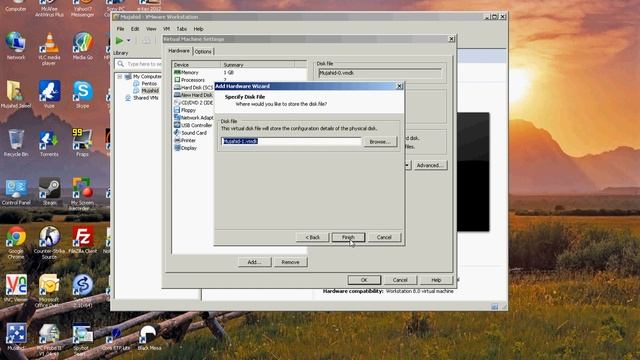Open the Torrents desktop shortcut
Viewport: 640px width, 360px height.
49,143
